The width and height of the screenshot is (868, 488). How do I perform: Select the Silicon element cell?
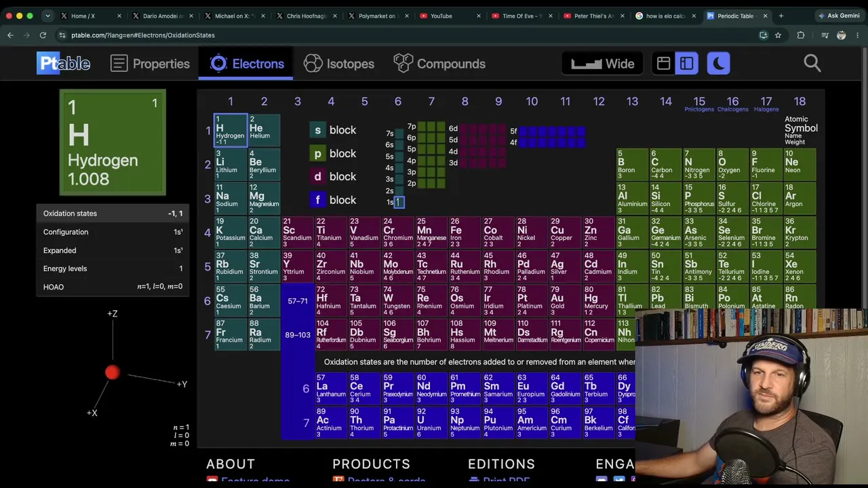tap(666, 198)
